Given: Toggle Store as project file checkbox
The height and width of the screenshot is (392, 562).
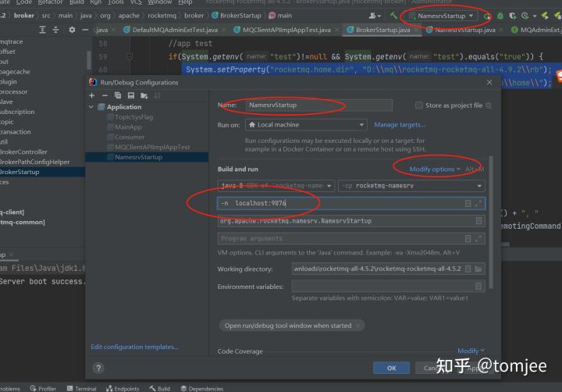Looking at the screenshot, I should tap(418, 105).
